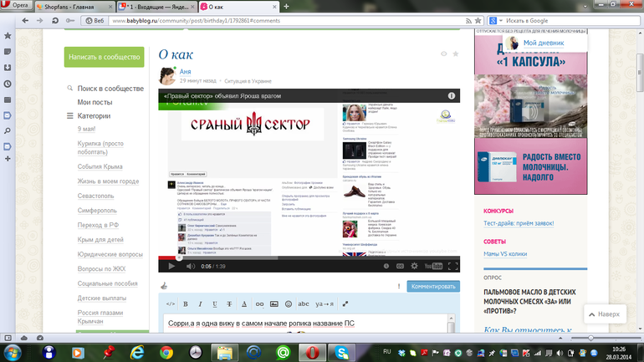Mute the video volume speaker
644x362 pixels.
tap(190, 267)
